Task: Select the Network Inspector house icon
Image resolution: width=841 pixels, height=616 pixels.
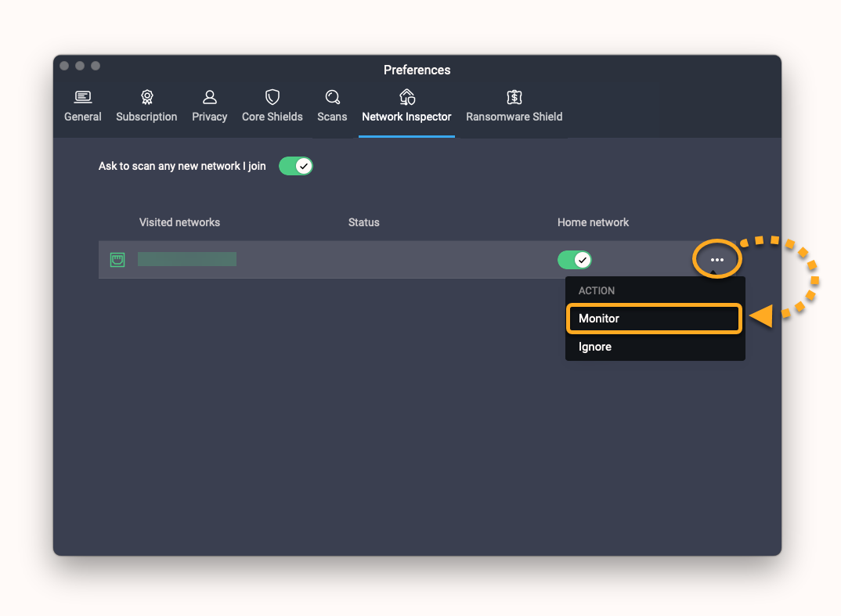Action: (x=406, y=97)
